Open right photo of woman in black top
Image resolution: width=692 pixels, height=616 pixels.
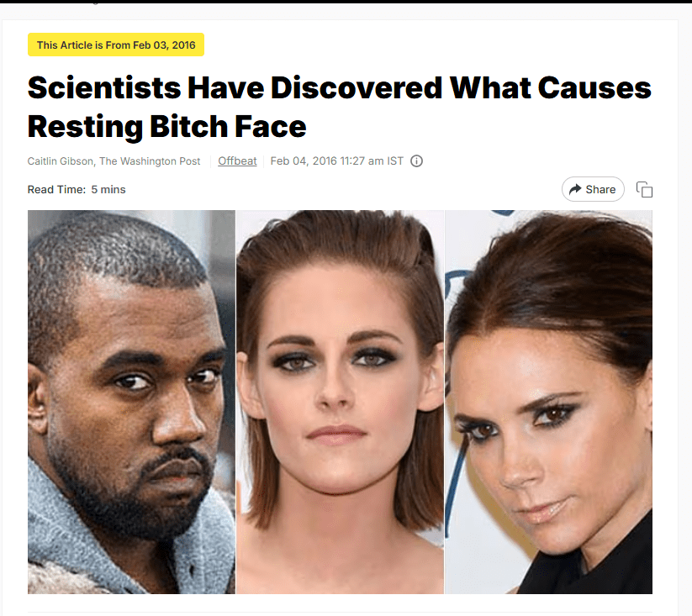pyautogui.click(x=548, y=402)
